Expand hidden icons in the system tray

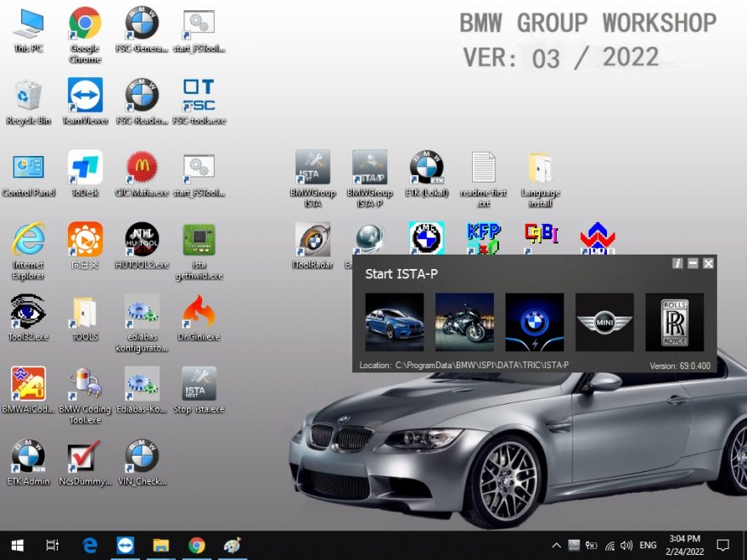pos(556,546)
